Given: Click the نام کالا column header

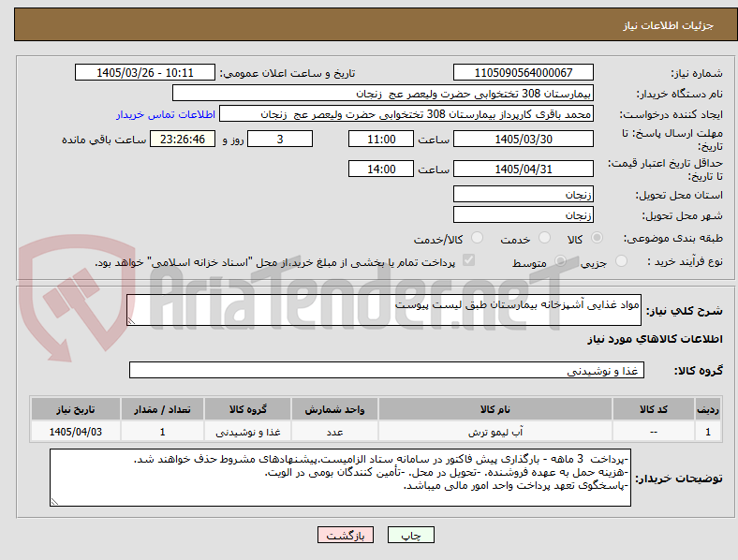Looking at the screenshot, I should coord(495,409).
